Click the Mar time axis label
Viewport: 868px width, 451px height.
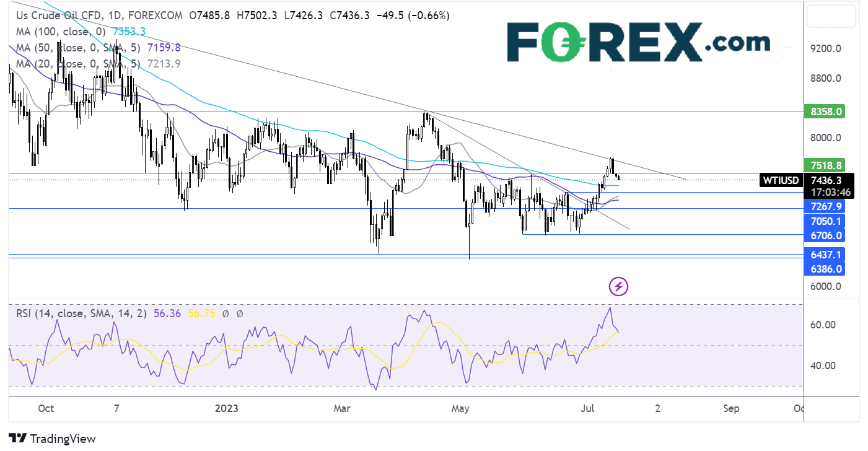pyautogui.click(x=341, y=409)
